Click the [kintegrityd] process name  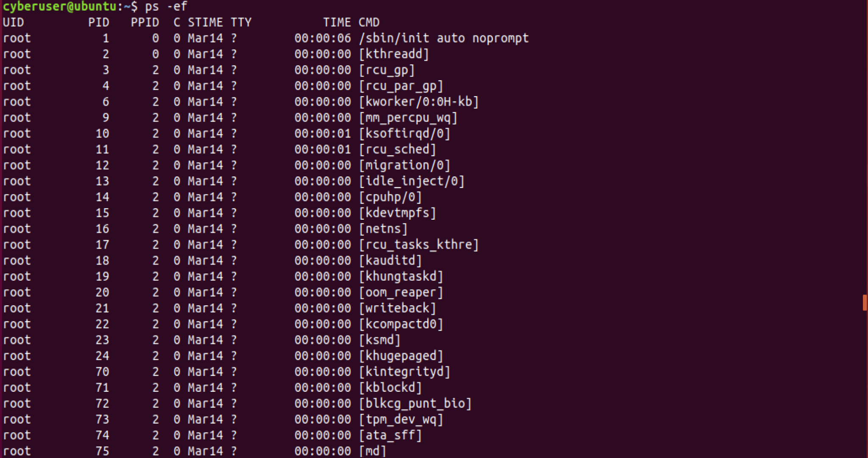coord(405,372)
